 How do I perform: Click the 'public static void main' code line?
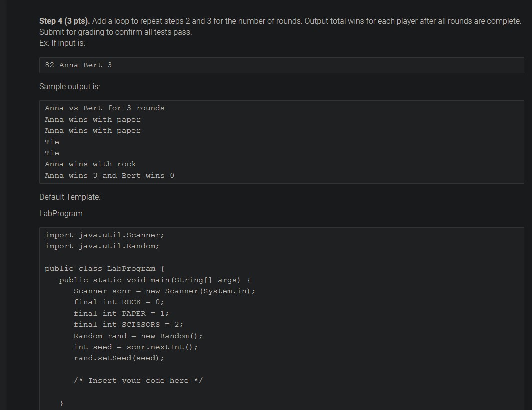tap(155, 280)
